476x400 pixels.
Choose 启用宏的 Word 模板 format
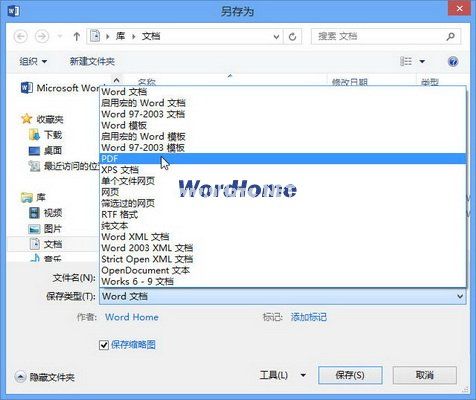(283, 136)
